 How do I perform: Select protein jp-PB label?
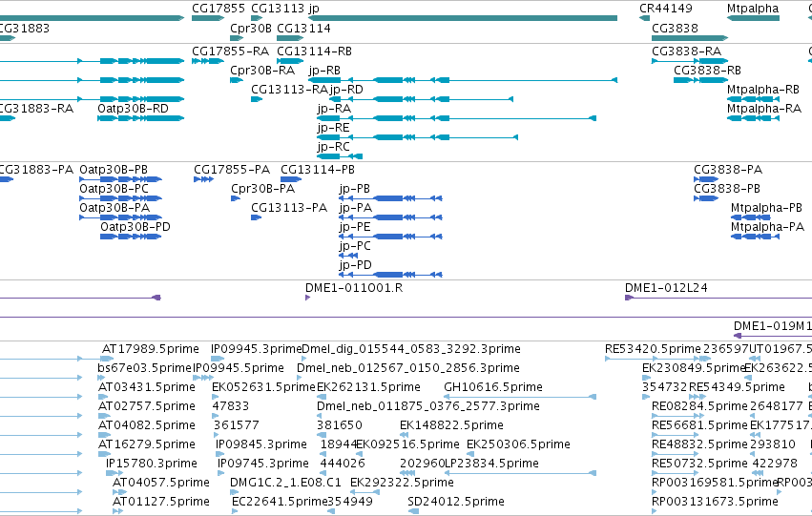(x=355, y=189)
